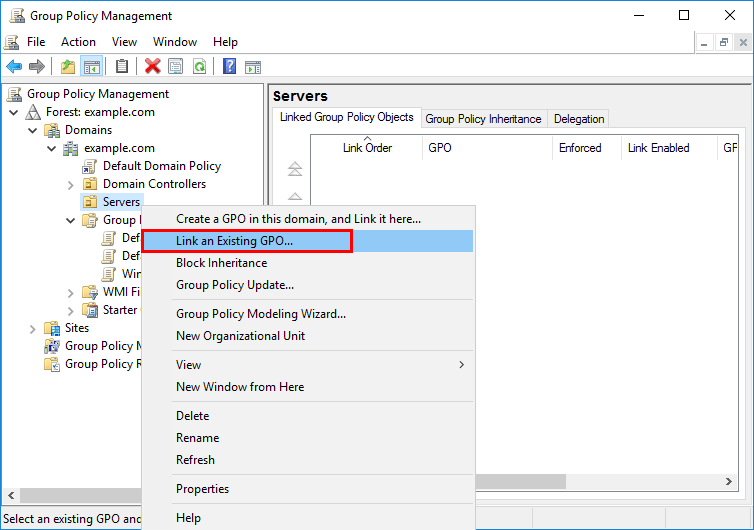Screen dimensions: 754x530
Task: Choose Create a GPO in this domain
Action: 308,219
